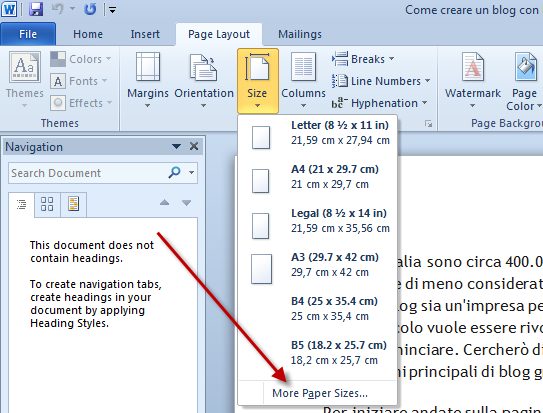Open the Watermark tool
This screenshot has height=413, width=543.
click(473, 80)
